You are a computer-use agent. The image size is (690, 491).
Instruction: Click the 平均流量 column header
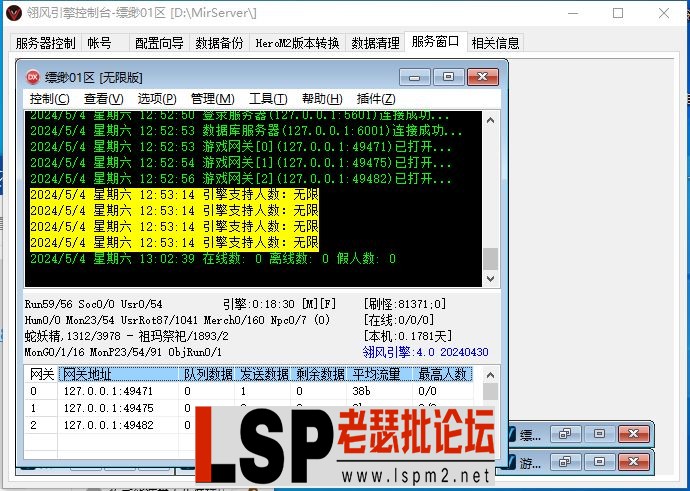380,374
